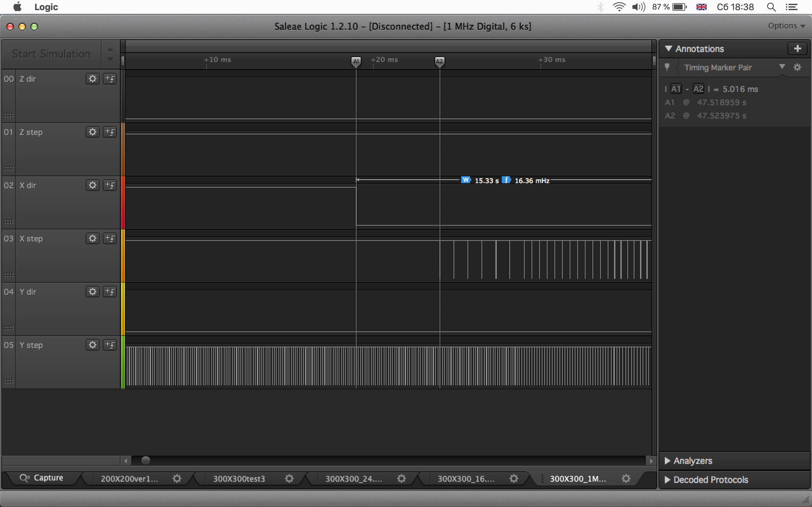
Task: Collapse the Annotations panel
Action: (668, 49)
